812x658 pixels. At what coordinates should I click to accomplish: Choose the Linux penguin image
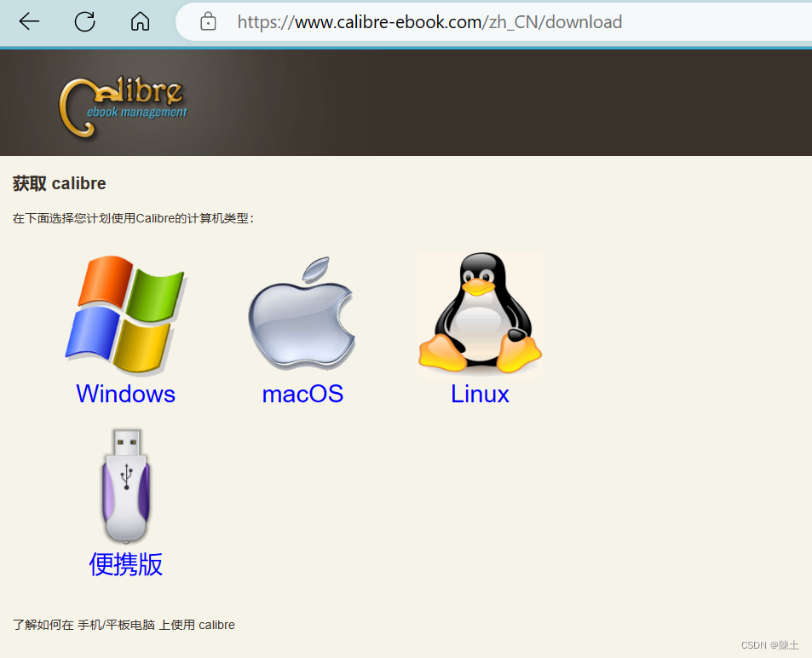point(480,315)
